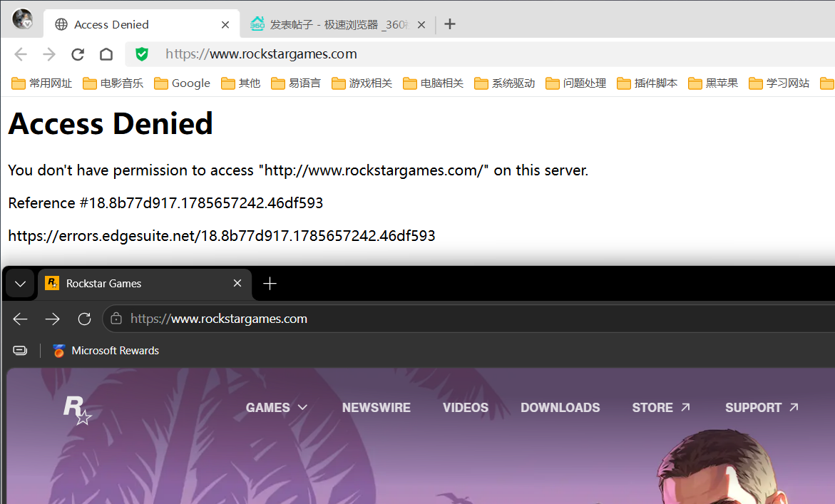The width and height of the screenshot is (835, 504).
Task: Go back in Edge browser
Action: tap(20, 319)
